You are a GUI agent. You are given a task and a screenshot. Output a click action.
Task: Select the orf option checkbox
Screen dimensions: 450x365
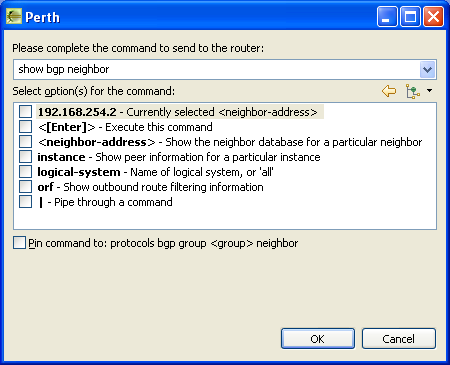coord(25,187)
